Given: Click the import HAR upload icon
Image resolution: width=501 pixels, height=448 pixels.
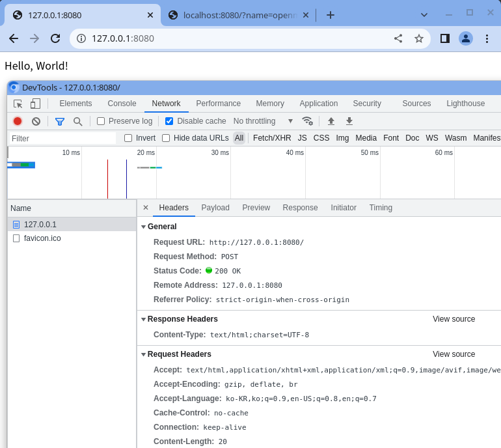Looking at the screenshot, I should (331, 121).
